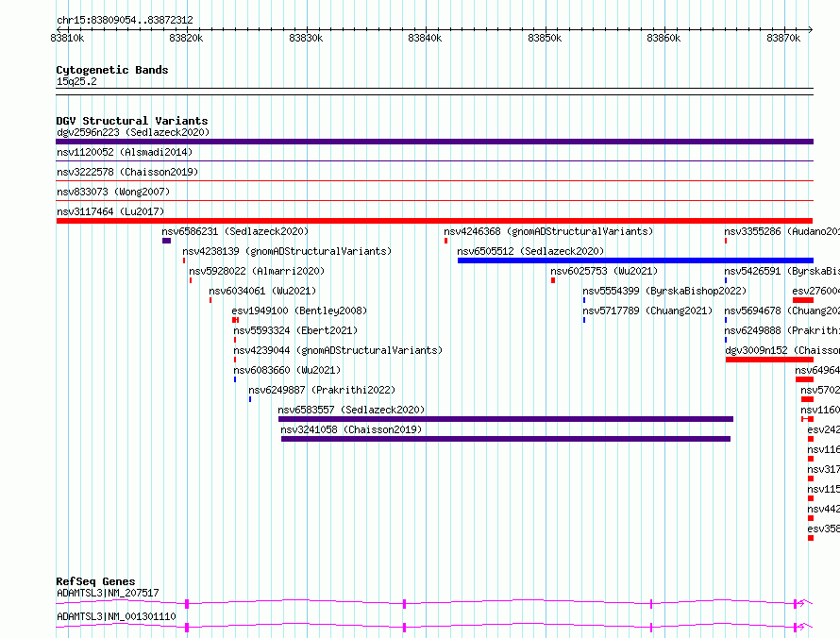Click the purple nsv6583557 variant bar
Image resolution: width=840 pixels, height=638 pixels.
pos(506,419)
